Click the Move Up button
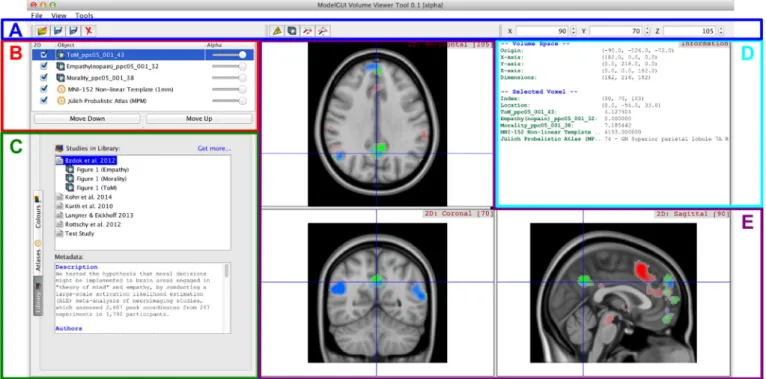The image size is (766, 379). pyautogui.click(x=199, y=119)
